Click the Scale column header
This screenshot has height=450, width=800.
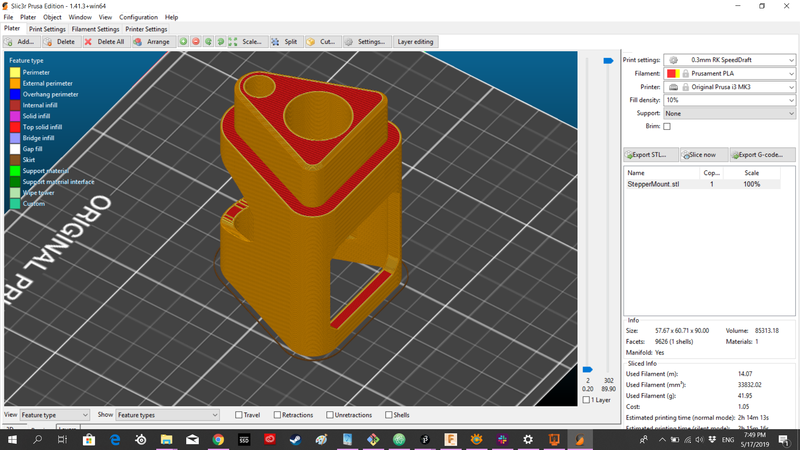tap(752, 173)
